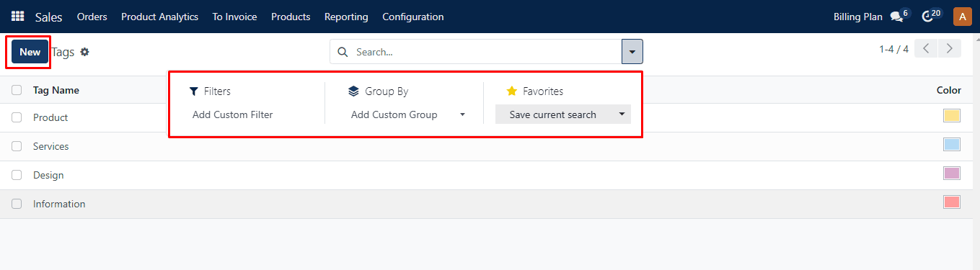
Task: Collapse the search options dropdown toggle
Action: coord(632,52)
